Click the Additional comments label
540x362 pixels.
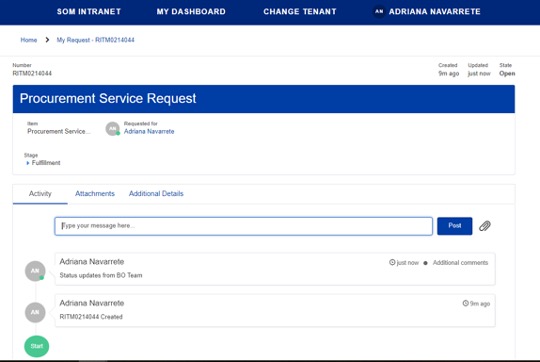click(460, 263)
